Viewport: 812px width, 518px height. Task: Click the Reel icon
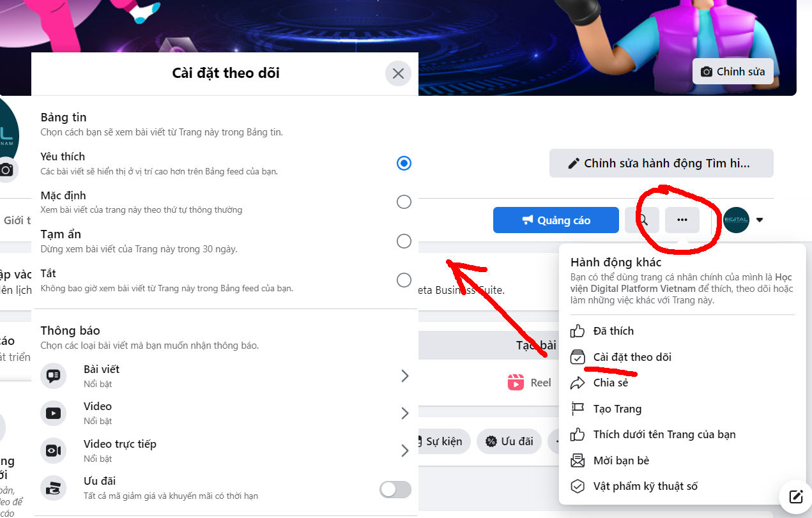point(516,383)
